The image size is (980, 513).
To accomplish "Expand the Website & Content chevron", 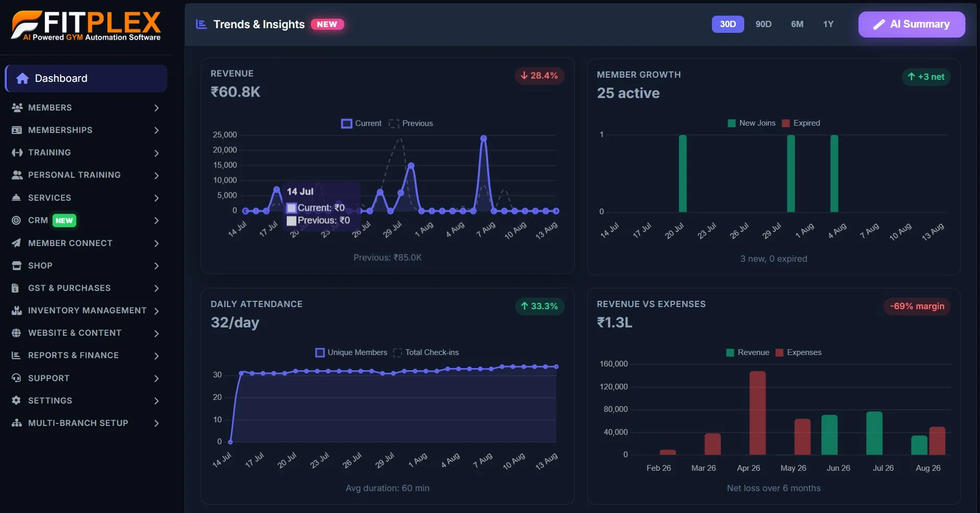I will tap(156, 333).
